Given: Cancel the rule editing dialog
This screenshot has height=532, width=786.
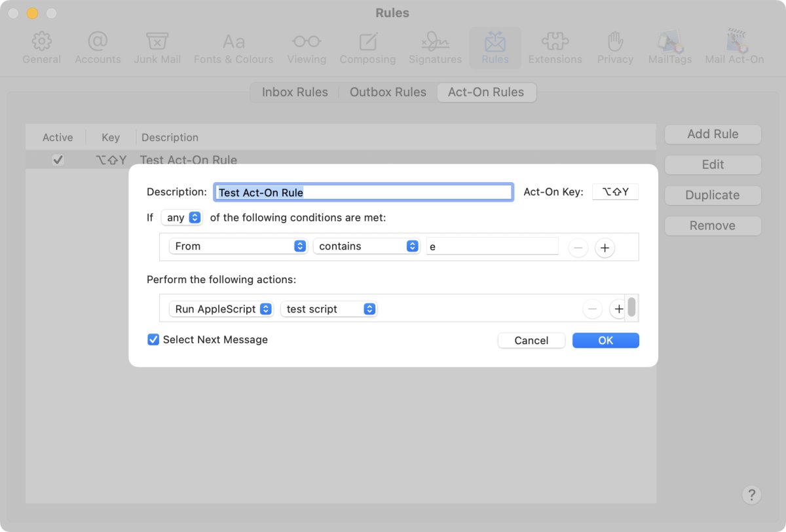Looking at the screenshot, I should 531,340.
